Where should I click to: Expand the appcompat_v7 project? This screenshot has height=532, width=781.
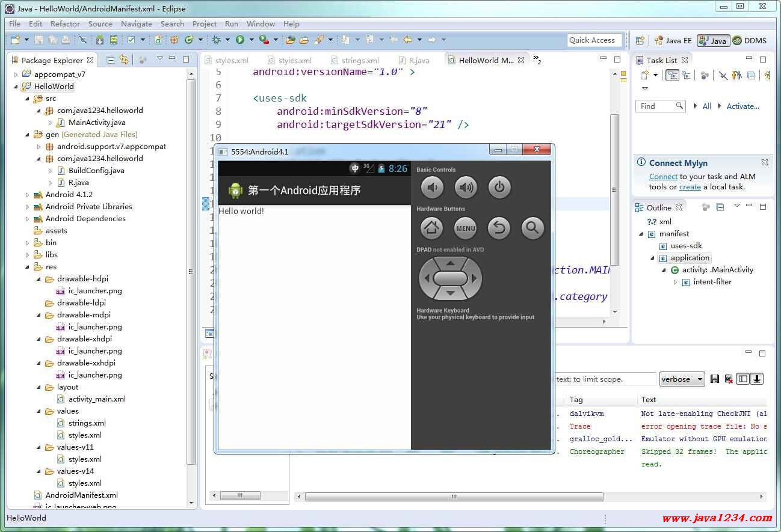tap(16, 75)
